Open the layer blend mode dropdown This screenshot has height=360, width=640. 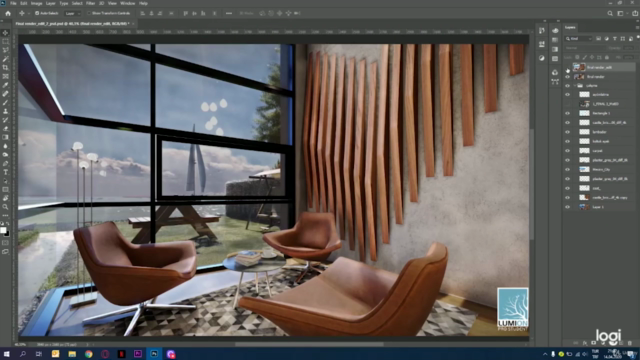click(x=584, y=48)
